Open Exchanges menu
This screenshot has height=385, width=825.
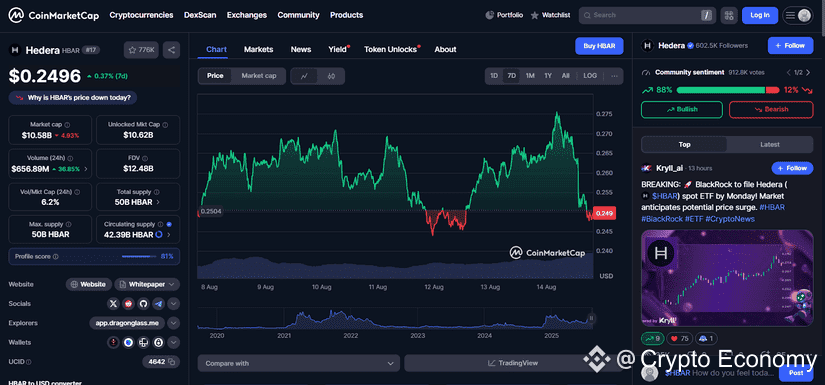point(247,15)
